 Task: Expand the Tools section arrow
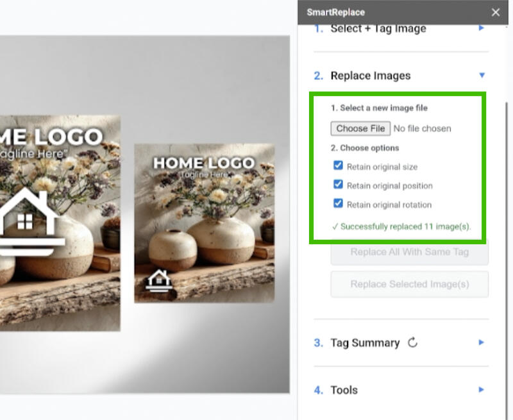click(x=482, y=390)
